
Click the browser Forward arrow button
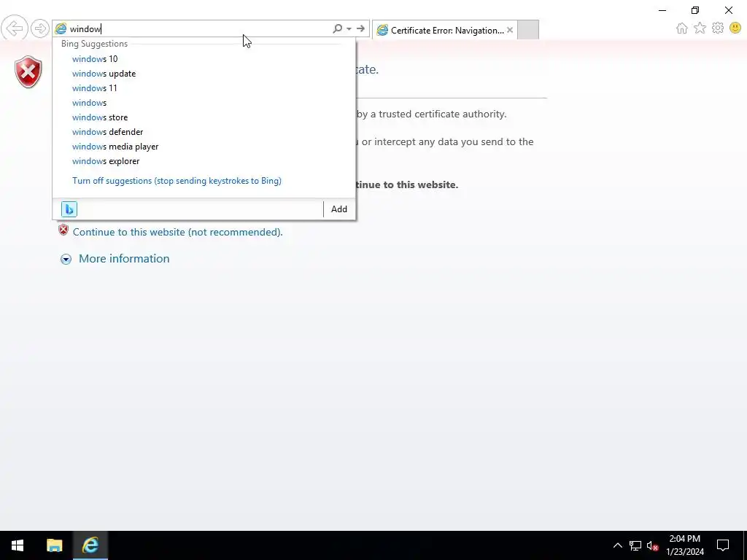40,28
